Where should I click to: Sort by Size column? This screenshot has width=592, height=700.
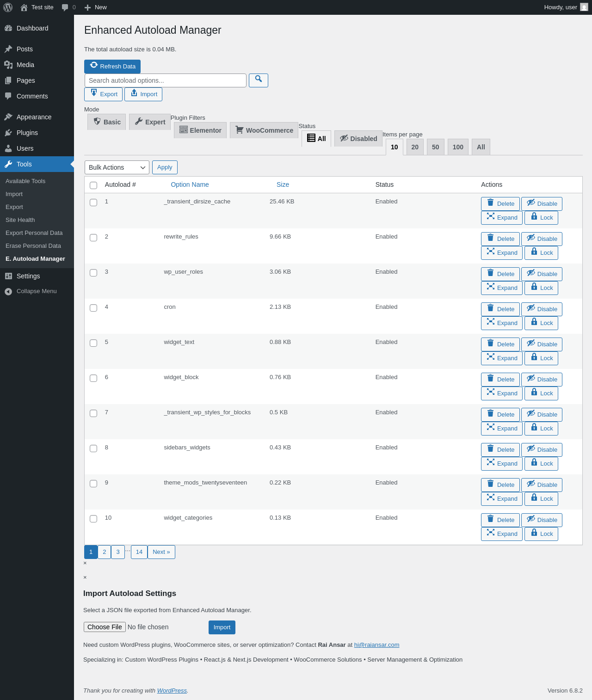click(x=283, y=184)
